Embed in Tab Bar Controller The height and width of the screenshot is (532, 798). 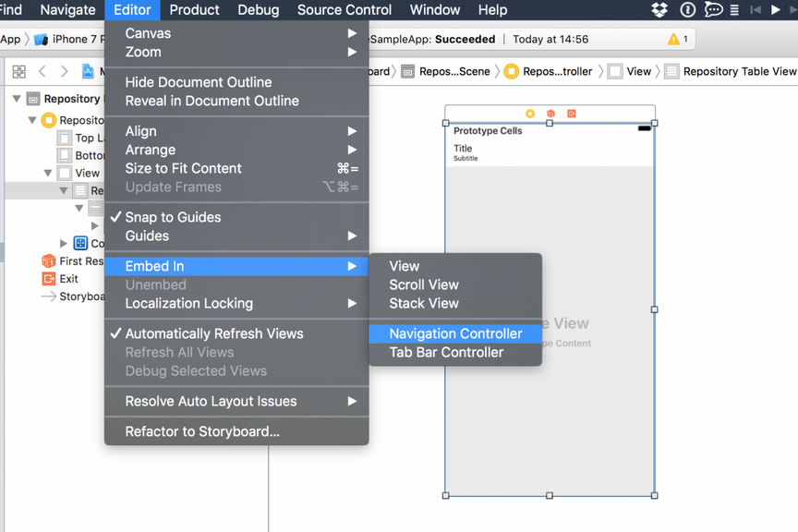coord(455,352)
